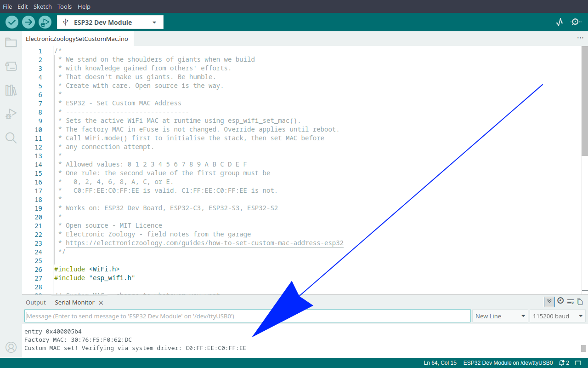This screenshot has width=588, height=368.
Task: Select the Serial Monitor tab
Action: point(74,302)
